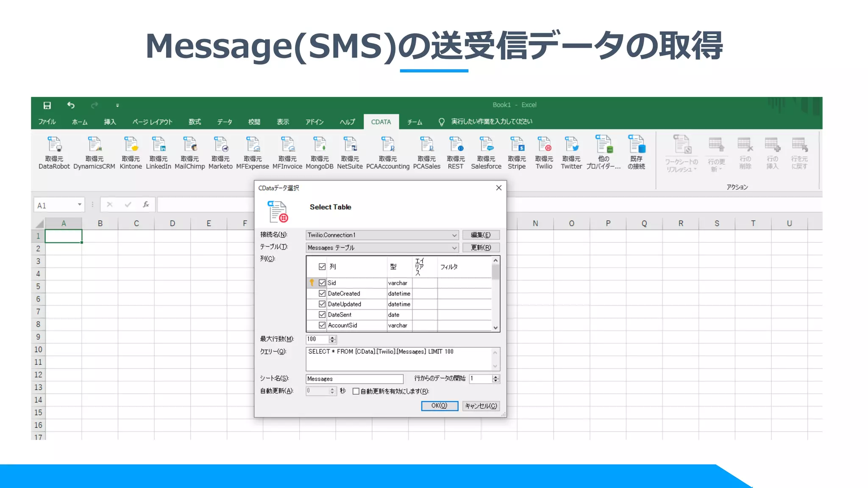Open the ページレイアウト tab
This screenshot has width=868, height=488.
(x=152, y=122)
